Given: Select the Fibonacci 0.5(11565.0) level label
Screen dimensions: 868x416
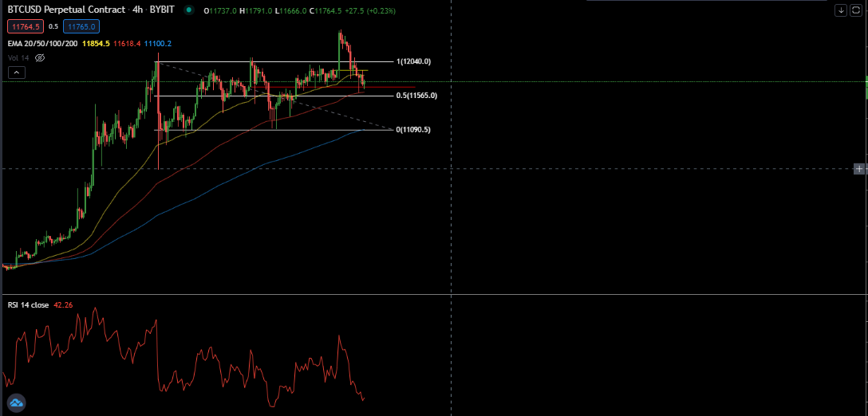Looking at the screenshot, I should point(416,96).
